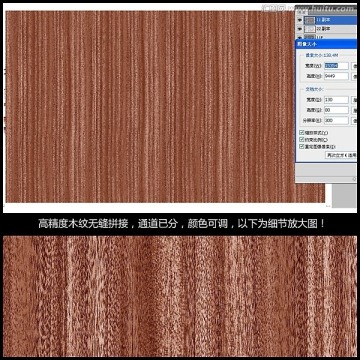360x360 pixels.
Task: Select the 11 副本 layer thumbnail
Action: 310,20
